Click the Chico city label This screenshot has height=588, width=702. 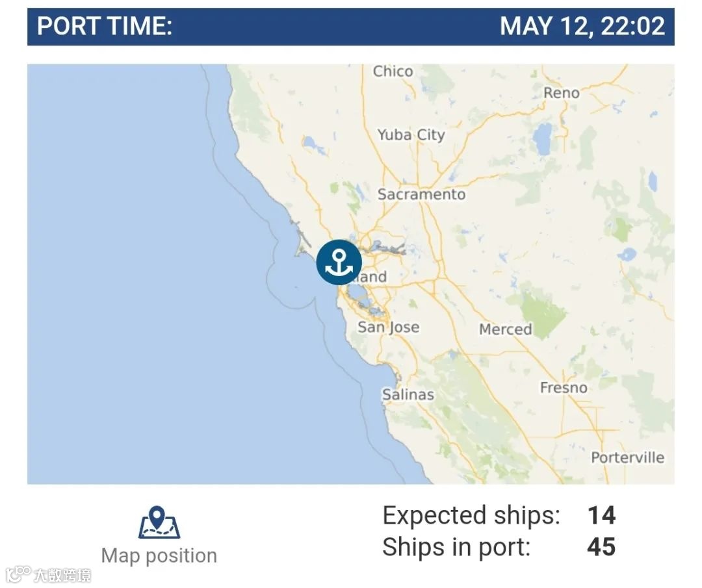coord(393,71)
